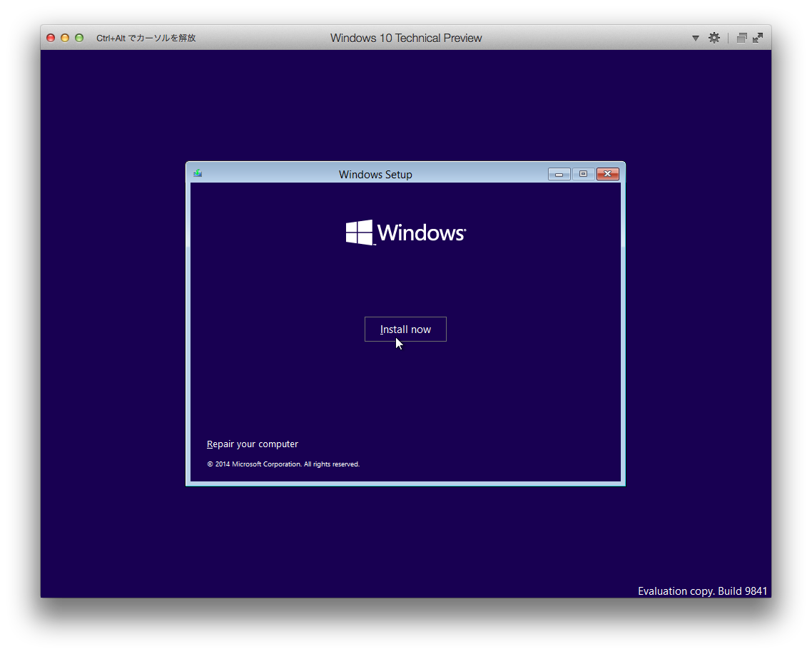Click the Windows Setup title text
Image resolution: width=812 pixels, height=654 pixels.
[x=375, y=175]
